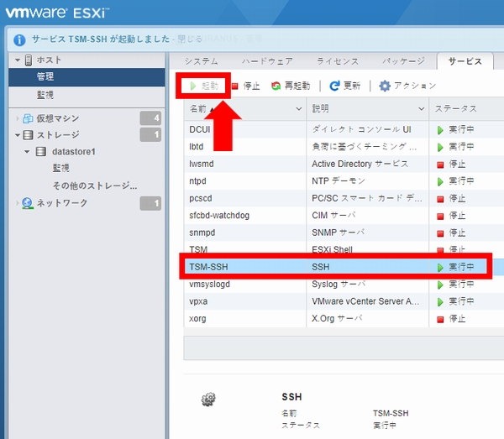This screenshot has height=439, width=504.
Task: Dismiss the notification via 閉じる link
Action: coord(190,39)
